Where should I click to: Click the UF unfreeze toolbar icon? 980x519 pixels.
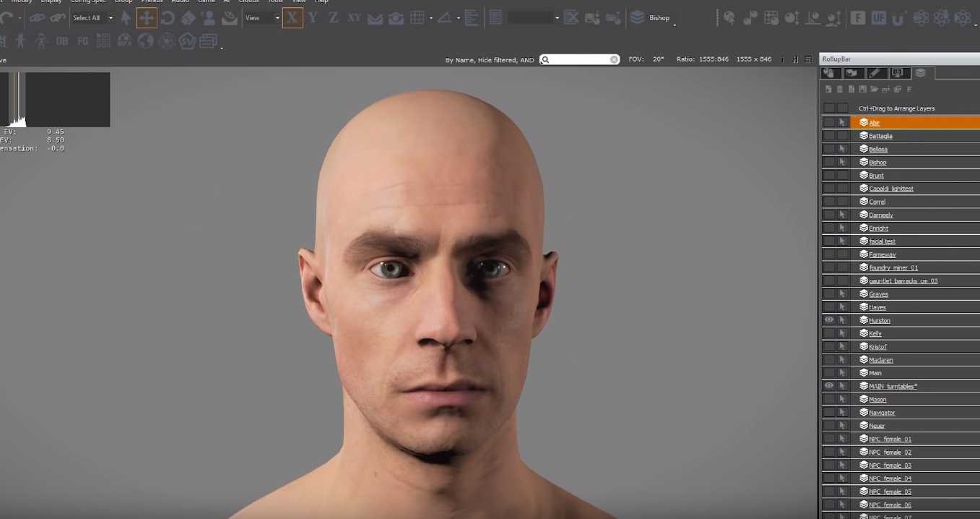[x=879, y=17]
